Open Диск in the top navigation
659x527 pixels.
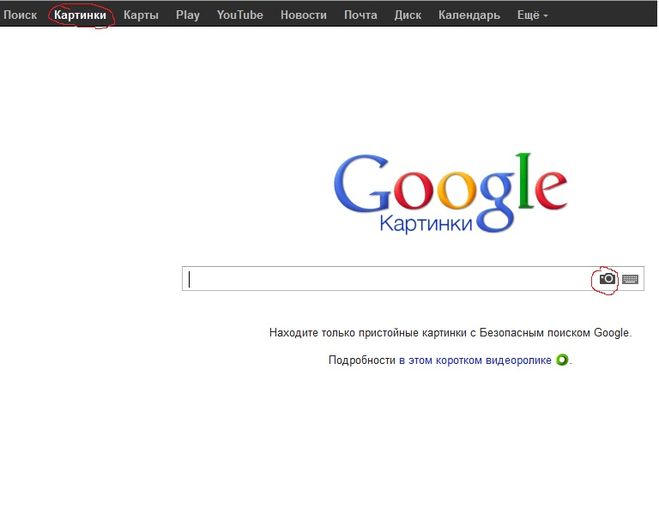[x=408, y=15]
